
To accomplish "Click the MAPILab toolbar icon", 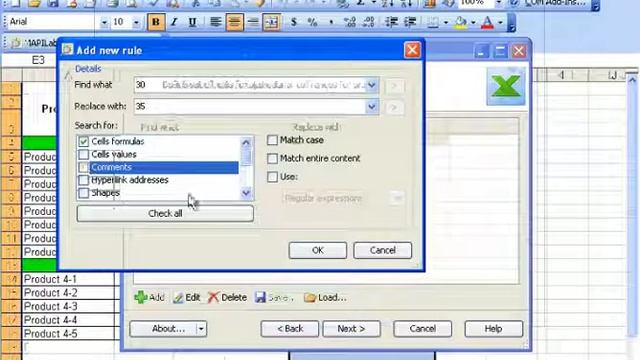I will (16, 42).
